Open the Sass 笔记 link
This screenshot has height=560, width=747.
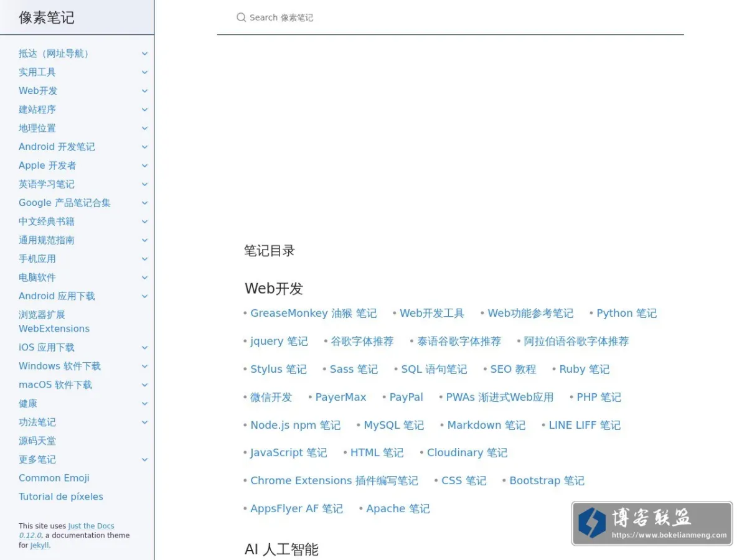tap(354, 369)
